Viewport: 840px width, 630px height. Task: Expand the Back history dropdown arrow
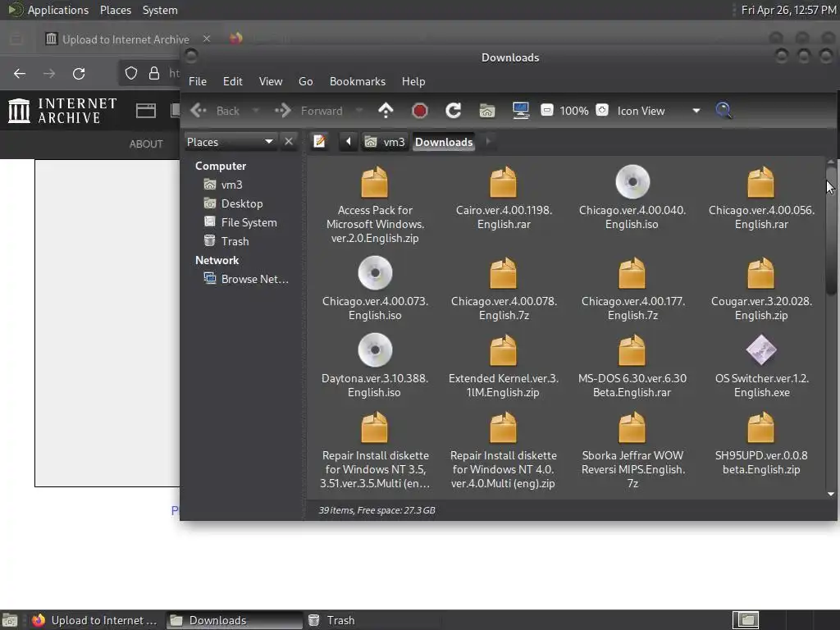pyautogui.click(x=256, y=111)
